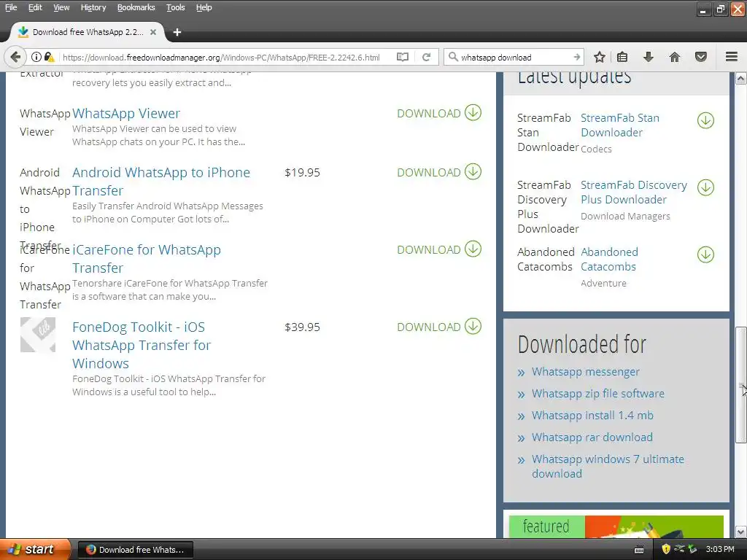Click Whatsapp messenger link
747x560 pixels.
586,372
